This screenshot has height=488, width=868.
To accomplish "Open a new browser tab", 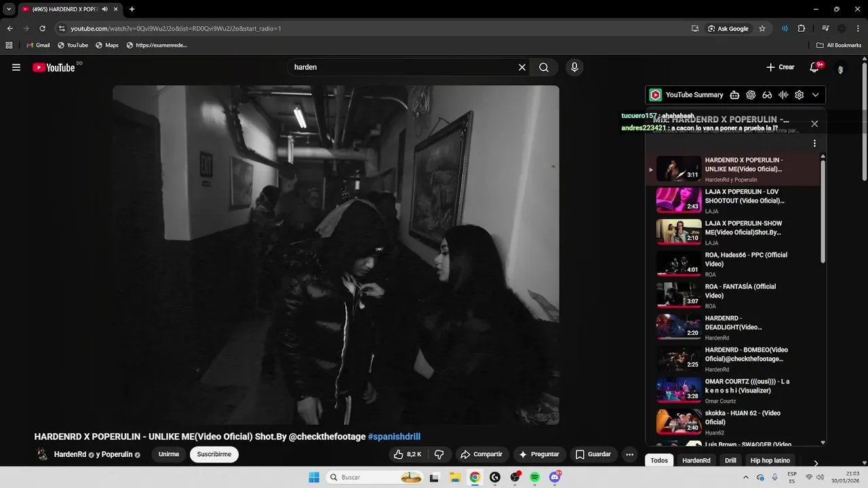I will tap(132, 9).
